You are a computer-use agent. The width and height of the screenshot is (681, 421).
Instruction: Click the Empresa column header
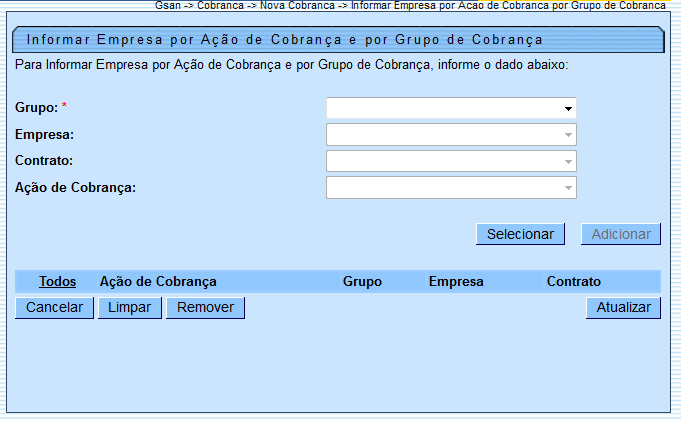click(456, 282)
